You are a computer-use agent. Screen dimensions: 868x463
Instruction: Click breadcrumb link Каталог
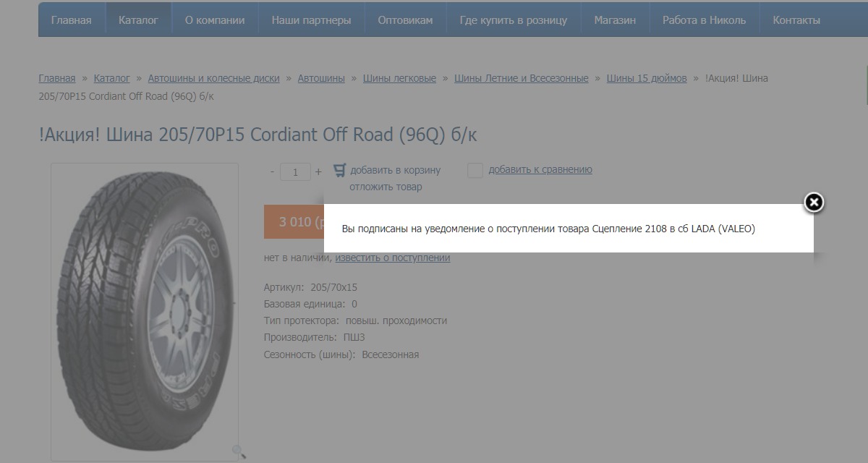(x=112, y=78)
